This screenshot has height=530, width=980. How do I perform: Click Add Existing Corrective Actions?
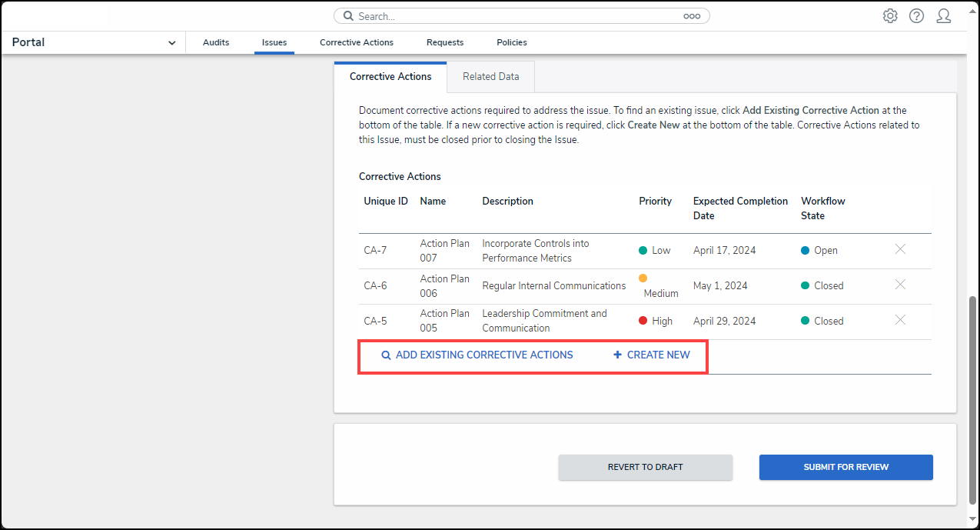[477, 355]
